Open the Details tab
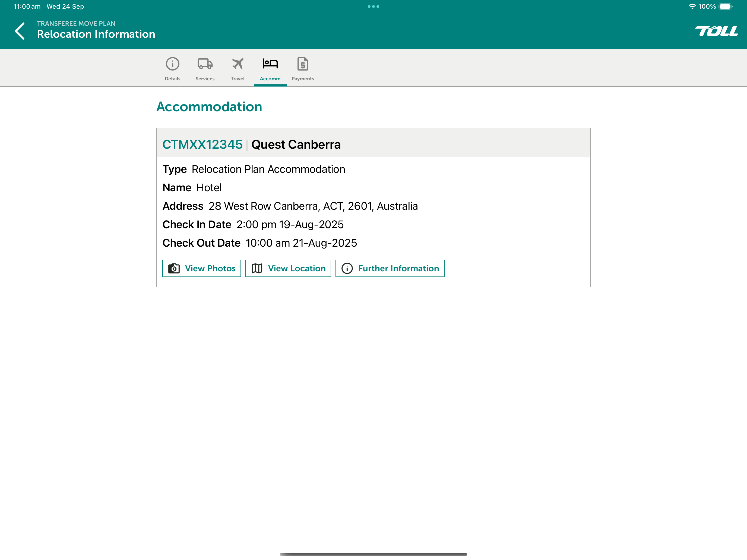The width and height of the screenshot is (747, 560). click(x=173, y=69)
